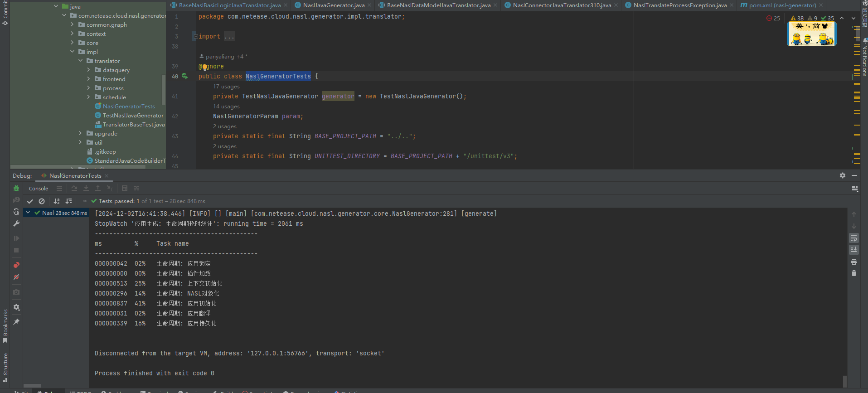Open the wrench debugger configuration icon
The image size is (868, 393).
pyautogui.click(x=16, y=223)
